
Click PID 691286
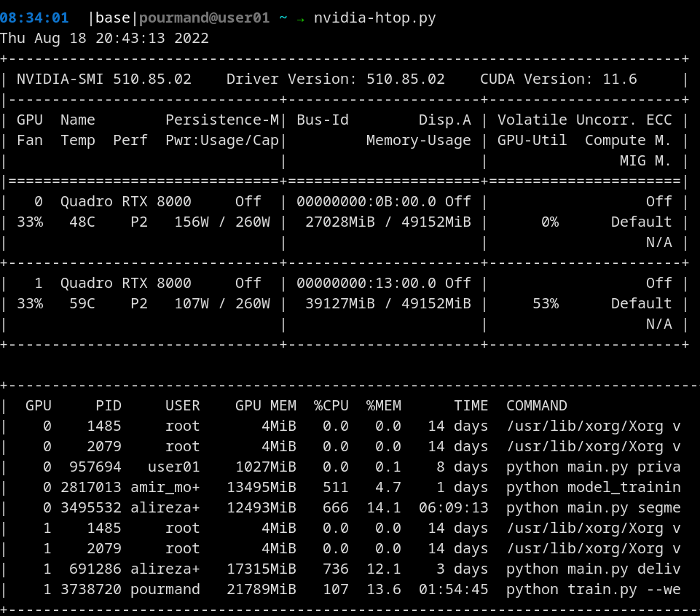tap(95, 569)
